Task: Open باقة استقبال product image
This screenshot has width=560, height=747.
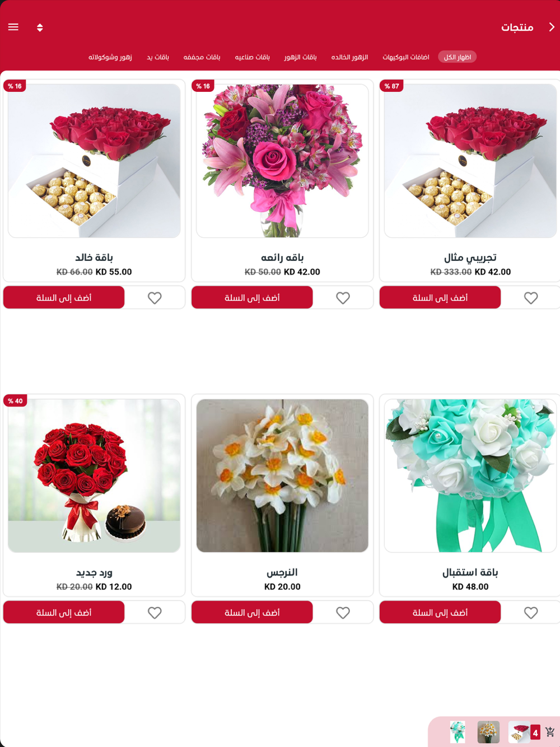Action: [470, 475]
